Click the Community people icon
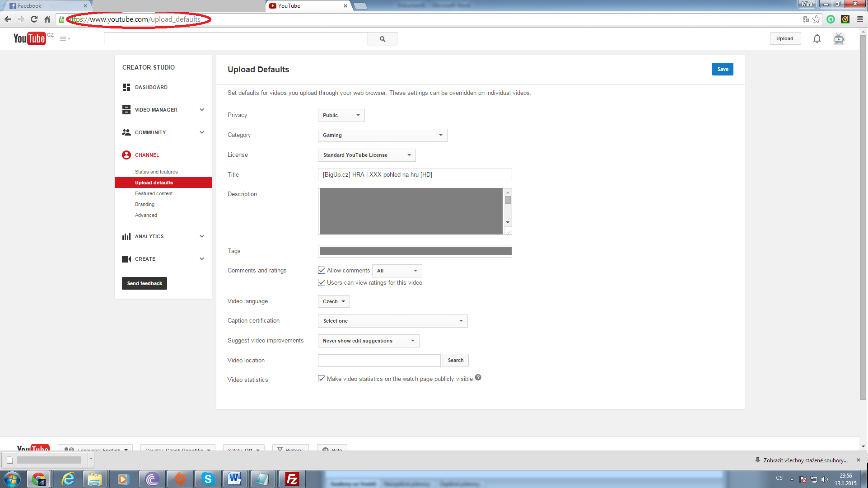Screen dimensions: 868x488 pos(126,132)
